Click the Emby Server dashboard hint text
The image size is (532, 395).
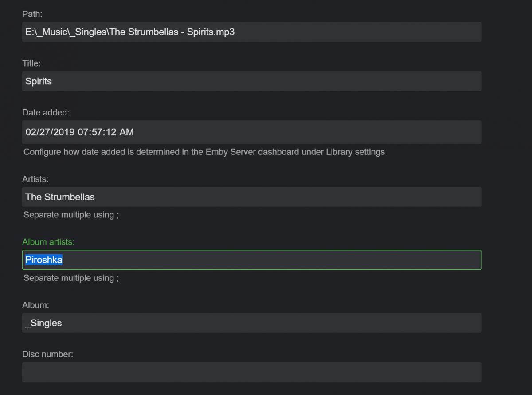coord(204,152)
